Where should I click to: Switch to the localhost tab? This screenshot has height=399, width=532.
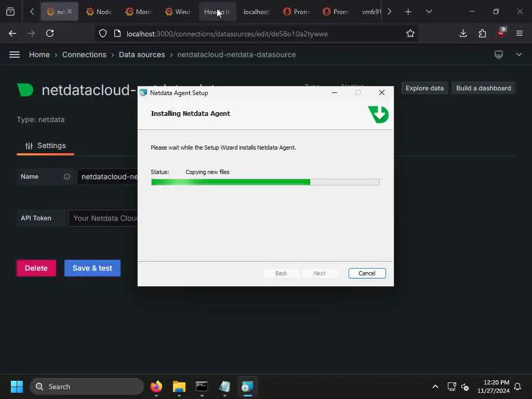[x=257, y=12]
